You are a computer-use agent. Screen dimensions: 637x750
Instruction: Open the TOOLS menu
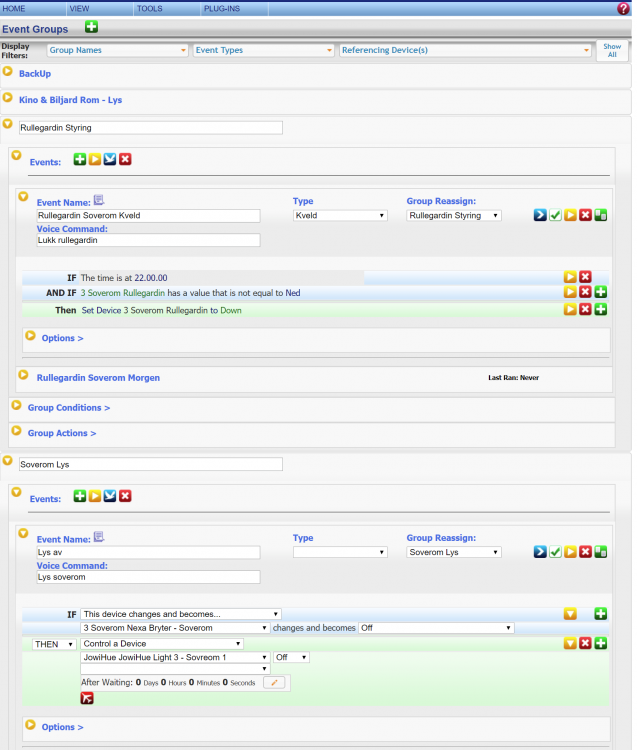tap(149, 8)
